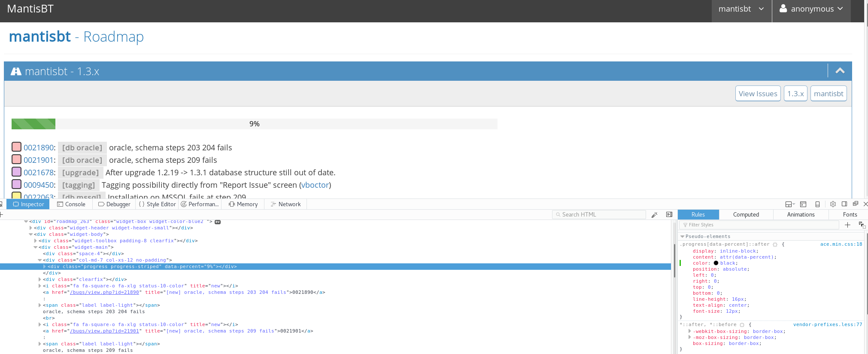868x354 pixels.
Task: Collapse the Pseudo-elements section
Action: coord(682,236)
